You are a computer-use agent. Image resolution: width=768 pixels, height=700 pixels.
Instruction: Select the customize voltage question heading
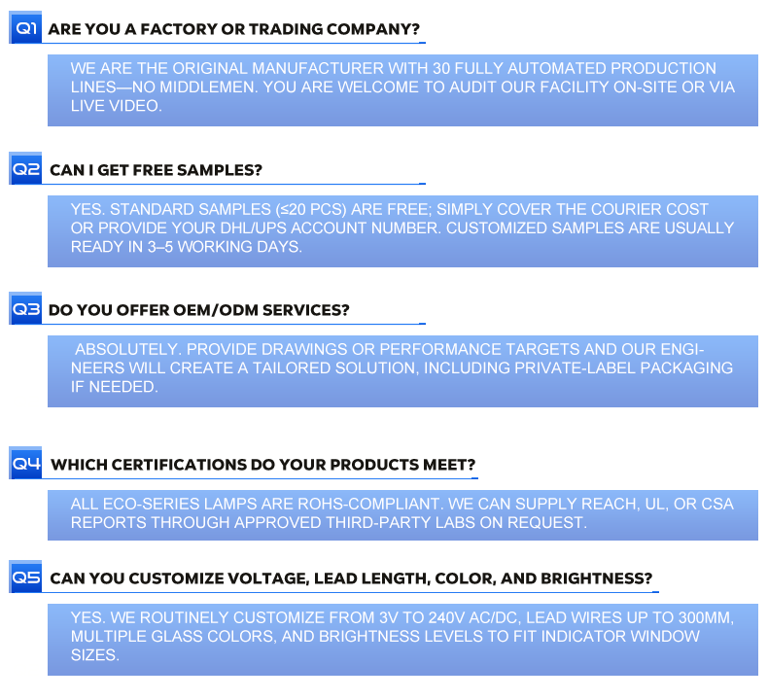pos(351,578)
